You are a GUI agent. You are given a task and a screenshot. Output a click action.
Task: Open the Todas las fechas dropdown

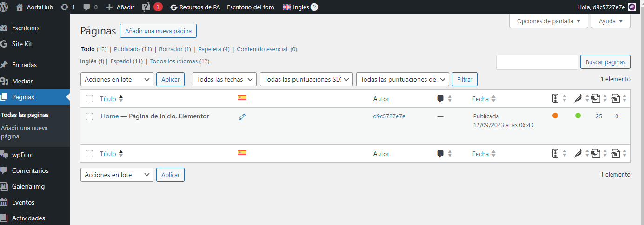pyautogui.click(x=225, y=79)
